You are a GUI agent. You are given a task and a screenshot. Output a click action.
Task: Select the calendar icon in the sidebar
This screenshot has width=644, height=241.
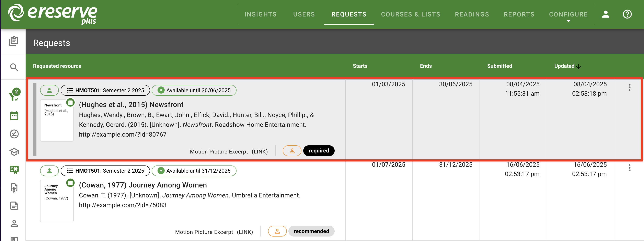14,115
